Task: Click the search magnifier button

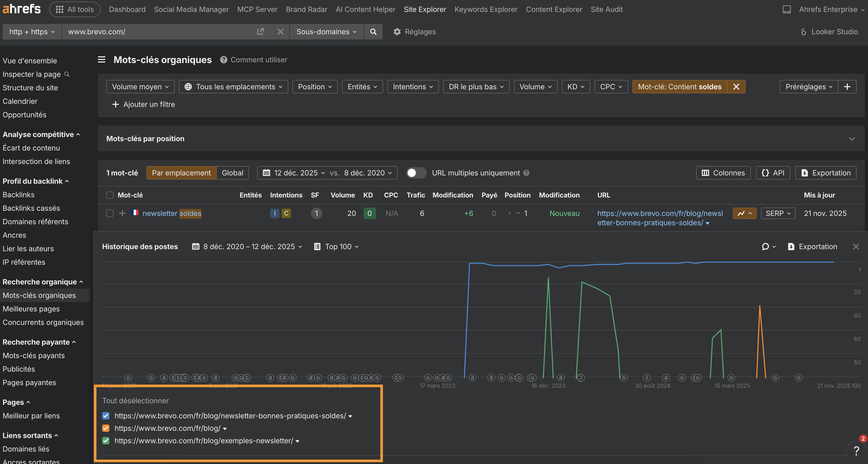Action: coord(373,32)
